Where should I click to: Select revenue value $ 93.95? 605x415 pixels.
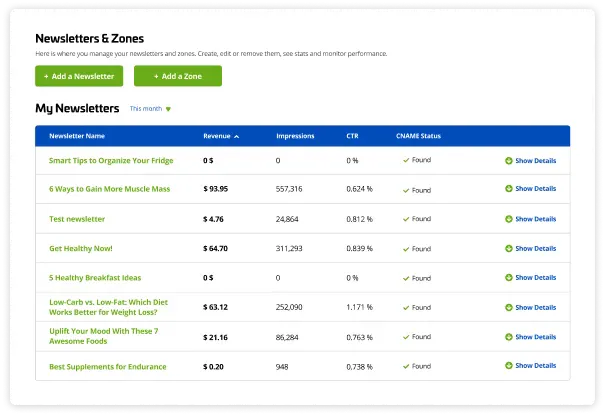216,189
